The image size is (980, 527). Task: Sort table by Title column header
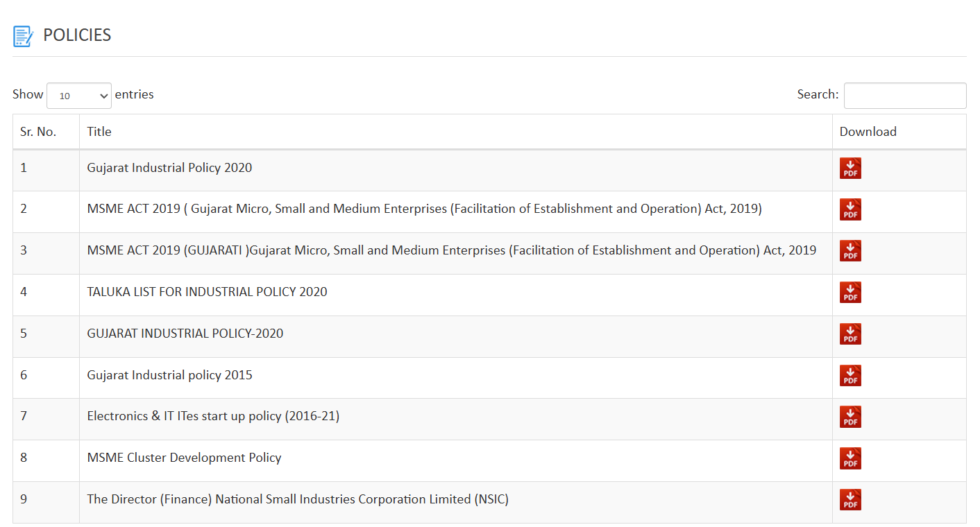(99, 132)
